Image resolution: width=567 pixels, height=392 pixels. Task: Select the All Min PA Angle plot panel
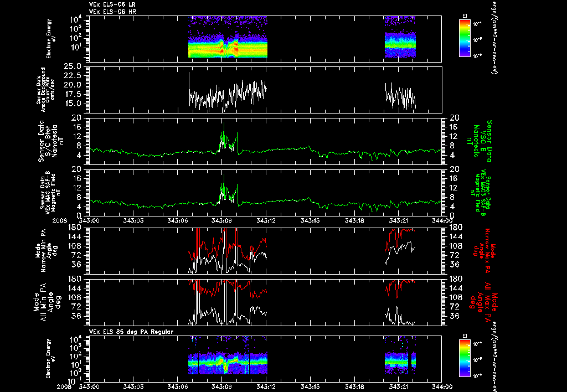point(265,302)
